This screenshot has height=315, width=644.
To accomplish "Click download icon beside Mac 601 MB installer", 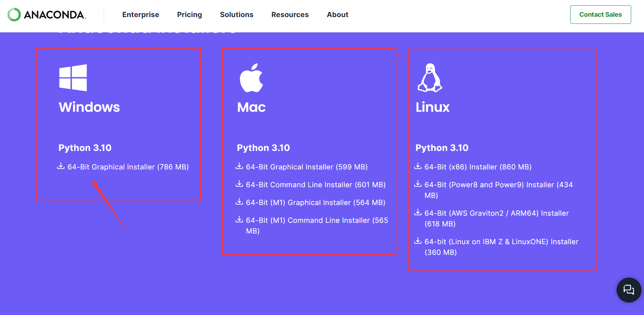I will click(239, 184).
